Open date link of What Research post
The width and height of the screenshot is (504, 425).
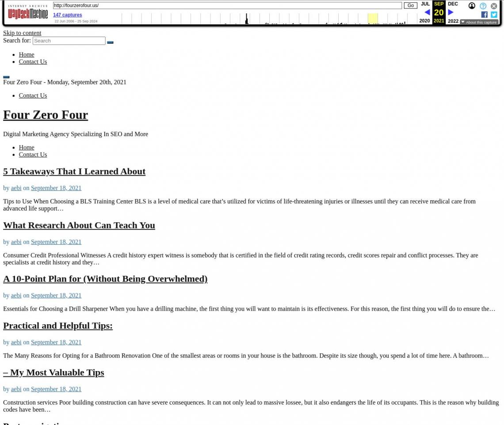[x=56, y=242]
